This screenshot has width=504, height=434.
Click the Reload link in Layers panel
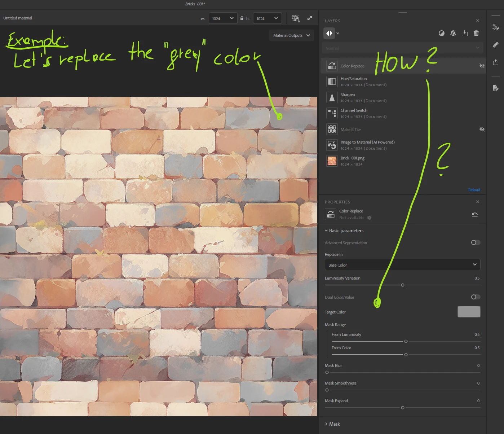(x=474, y=190)
